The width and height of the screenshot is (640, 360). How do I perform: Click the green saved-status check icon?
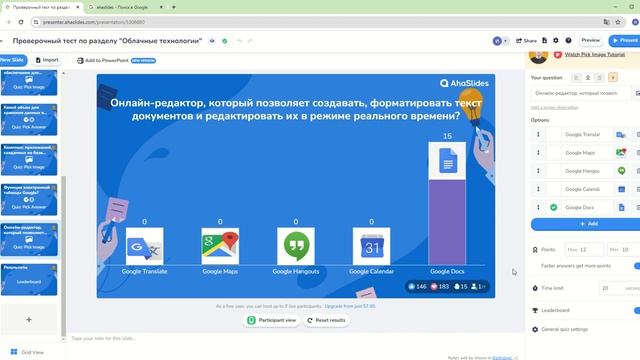click(224, 41)
